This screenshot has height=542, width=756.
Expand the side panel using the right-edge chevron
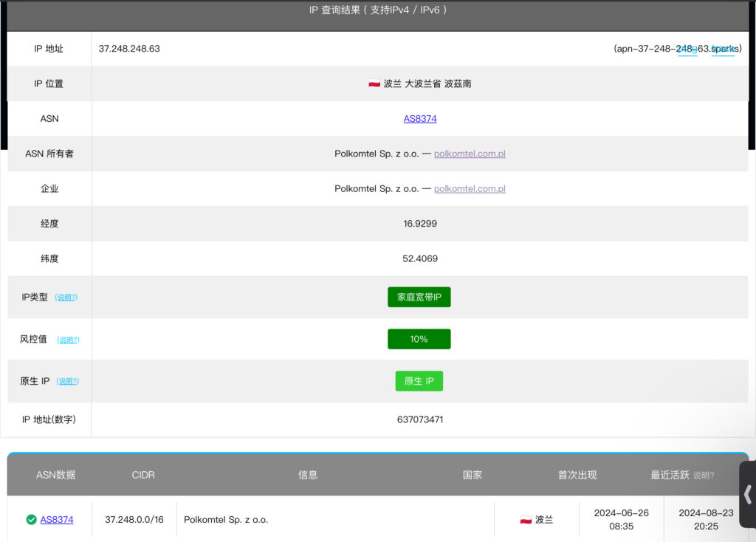[747, 494]
